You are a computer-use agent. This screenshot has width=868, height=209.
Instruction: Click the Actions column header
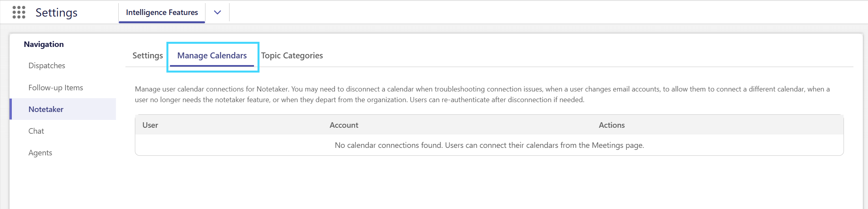(x=612, y=125)
